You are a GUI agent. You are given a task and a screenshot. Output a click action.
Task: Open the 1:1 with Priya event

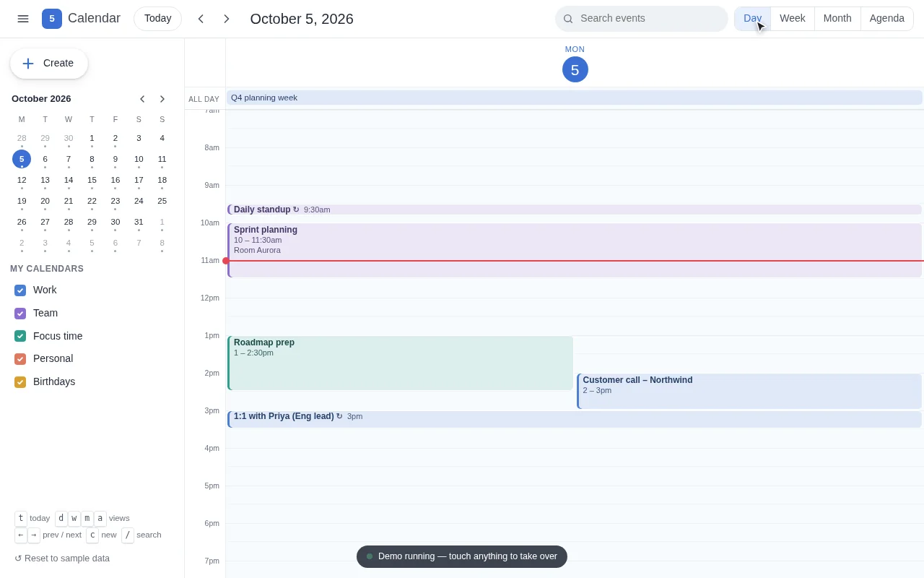tap(575, 419)
